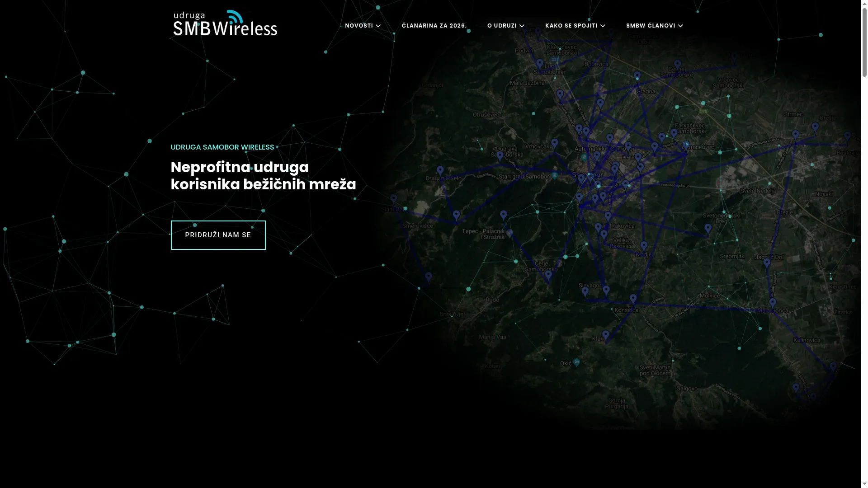Click the PRIDRUŽI NAM SE button

[218, 235]
